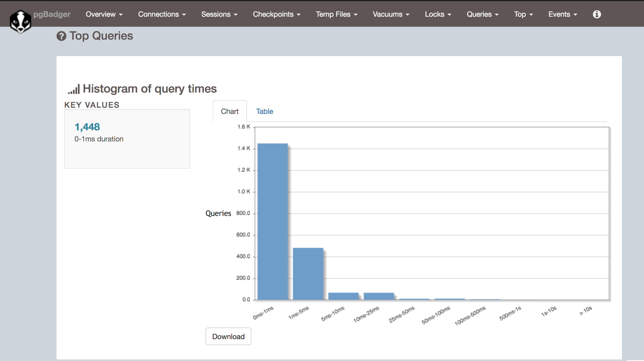Select the Chart tab

(230, 111)
